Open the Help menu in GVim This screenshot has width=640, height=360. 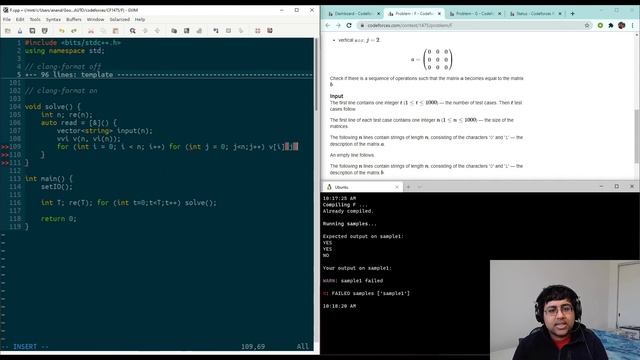(140, 20)
